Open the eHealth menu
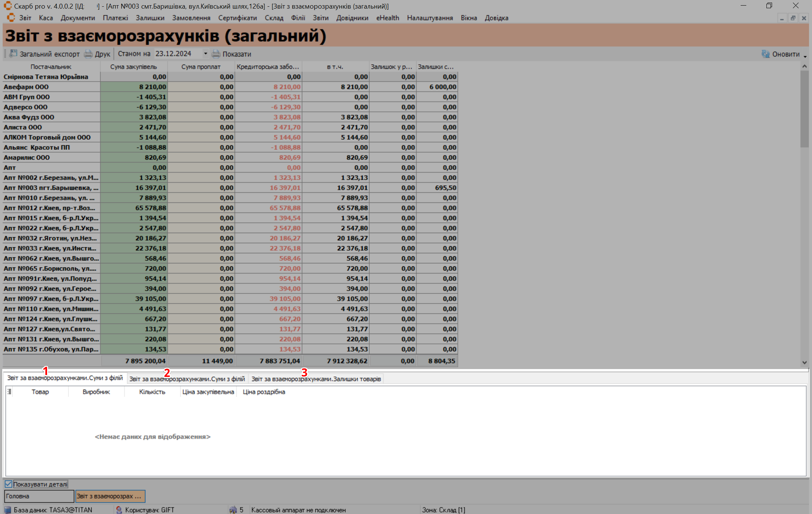The height and width of the screenshot is (514, 812). (387, 18)
